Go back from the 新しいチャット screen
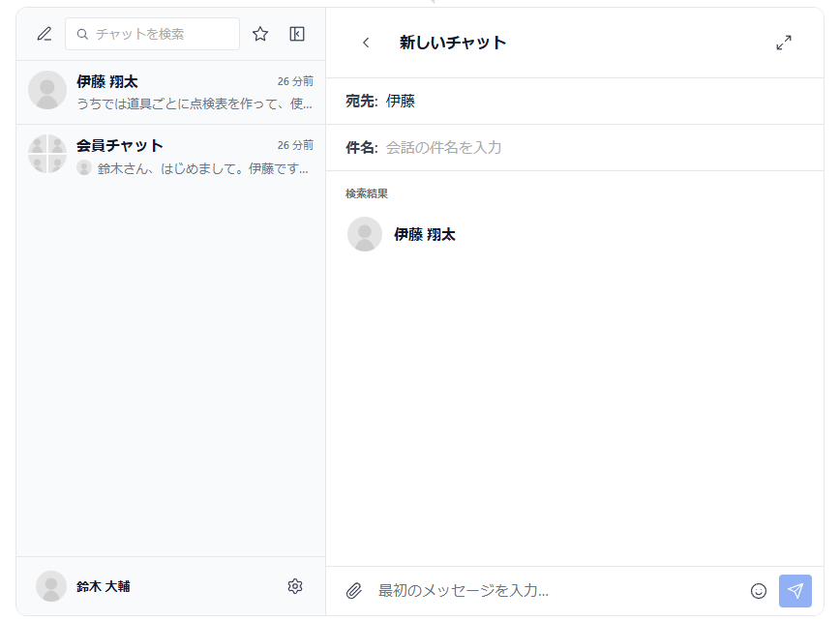The image size is (840, 621). point(366,43)
